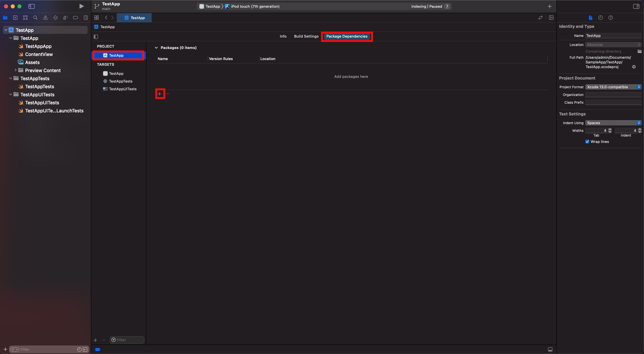Show only source-controlled files

tap(85, 349)
